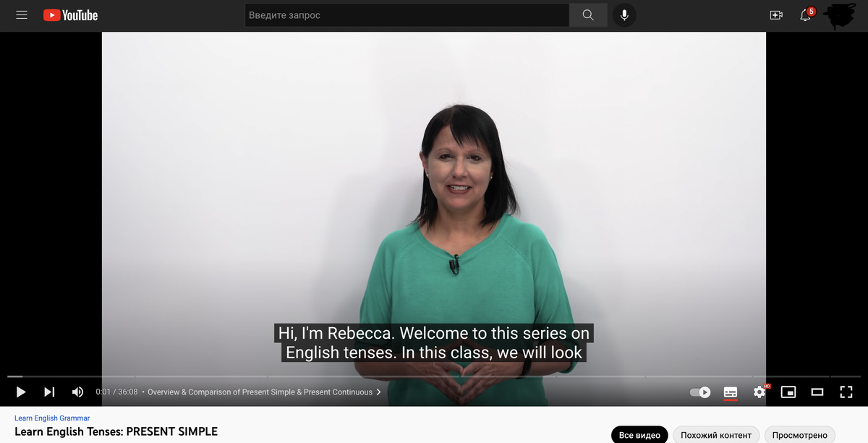Open player settings gear menu
This screenshot has height=443, width=868.
click(759, 392)
